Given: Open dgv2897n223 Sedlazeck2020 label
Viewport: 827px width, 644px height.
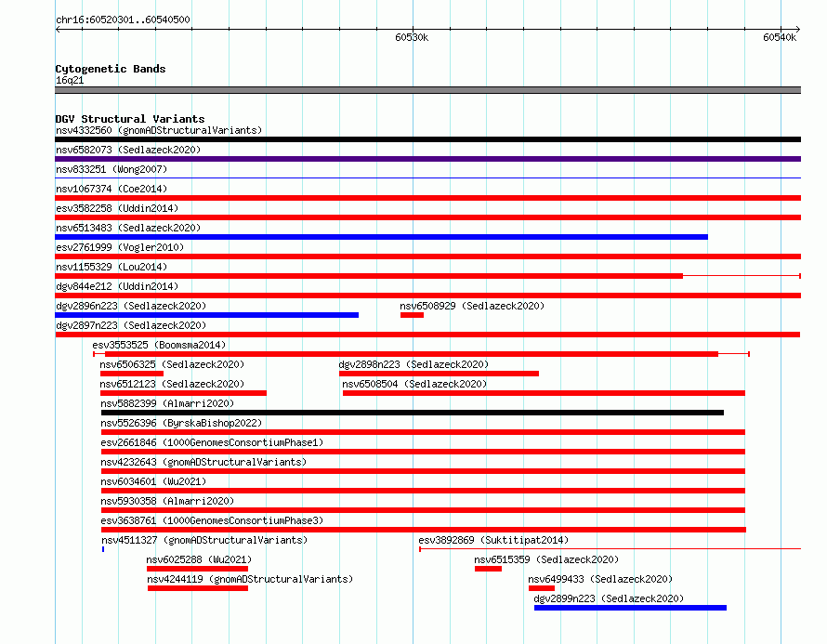Looking at the screenshot, I should pyautogui.click(x=131, y=325).
